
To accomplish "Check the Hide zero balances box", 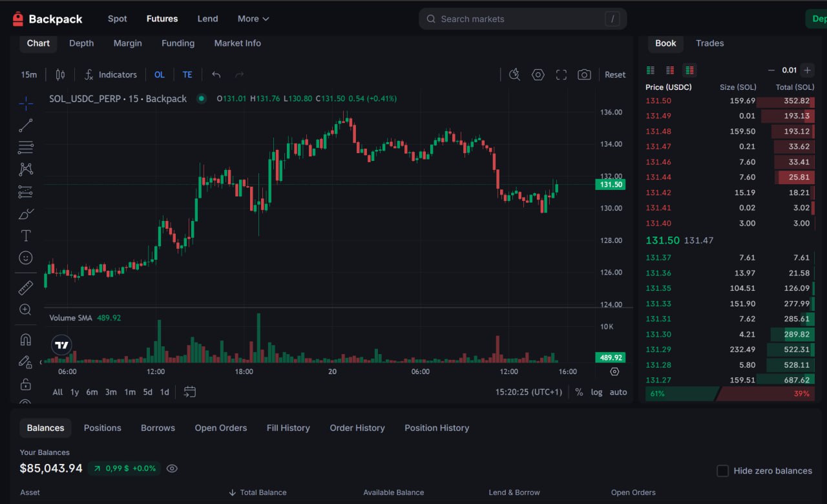I will (x=723, y=470).
